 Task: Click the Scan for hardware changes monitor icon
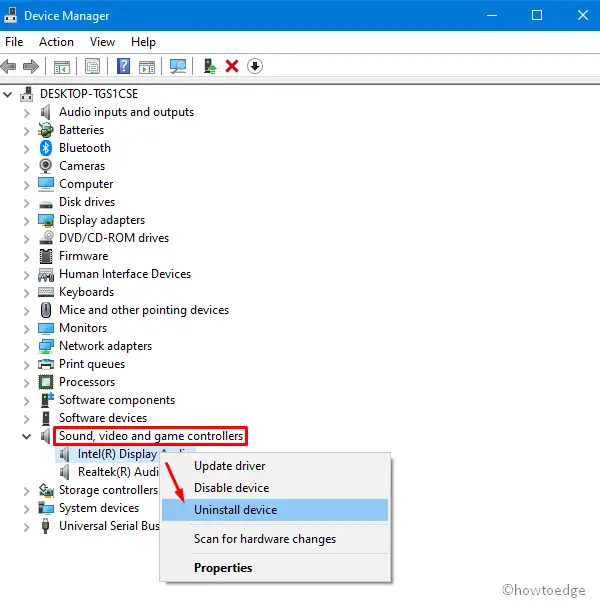coord(178,67)
